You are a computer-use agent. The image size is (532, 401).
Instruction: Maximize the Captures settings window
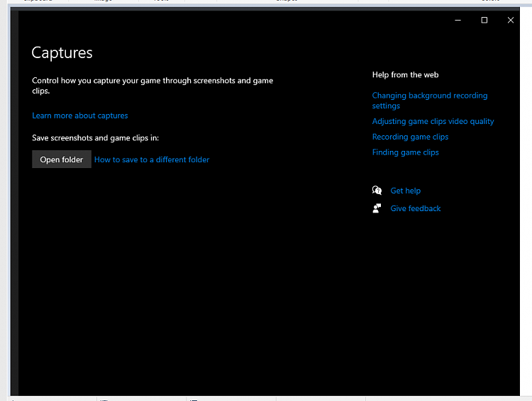click(484, 21)
